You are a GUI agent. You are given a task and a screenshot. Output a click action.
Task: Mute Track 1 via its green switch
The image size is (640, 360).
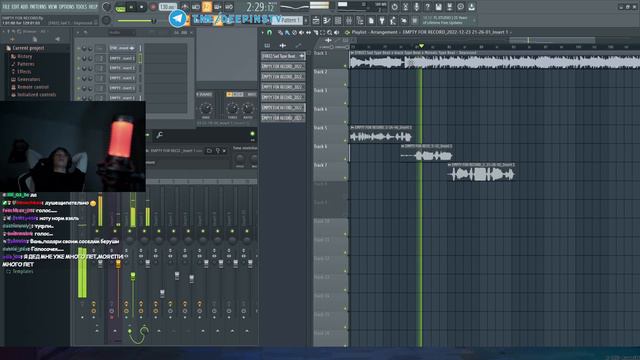[x=345, y=66]
